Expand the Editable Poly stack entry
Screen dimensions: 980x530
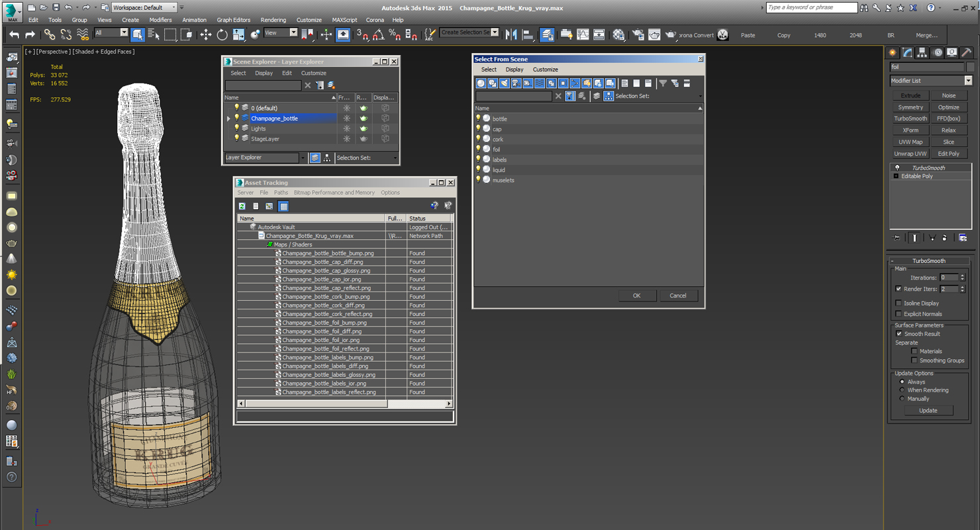click(x=897, y=176)
